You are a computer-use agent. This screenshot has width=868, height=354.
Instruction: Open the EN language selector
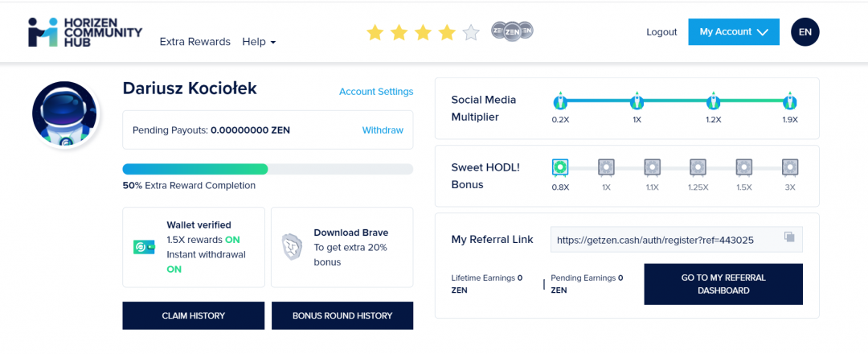click(x=805, y=32)
